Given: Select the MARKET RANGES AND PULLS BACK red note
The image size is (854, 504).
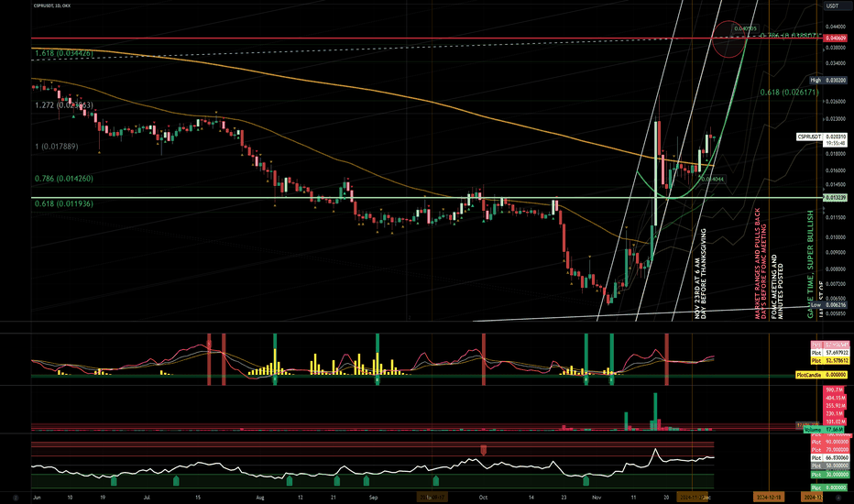Looking at the screenshot, I should point(761,263).
